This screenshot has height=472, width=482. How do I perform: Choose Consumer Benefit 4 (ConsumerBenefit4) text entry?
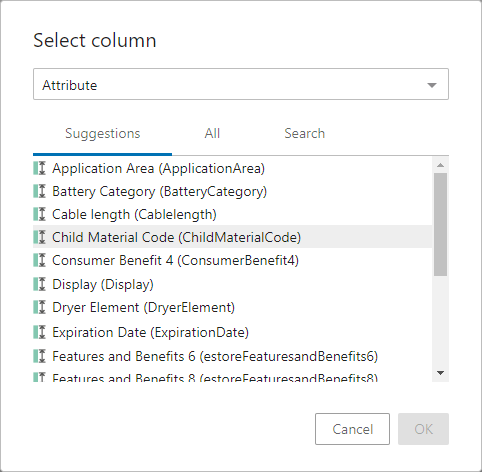175,260
